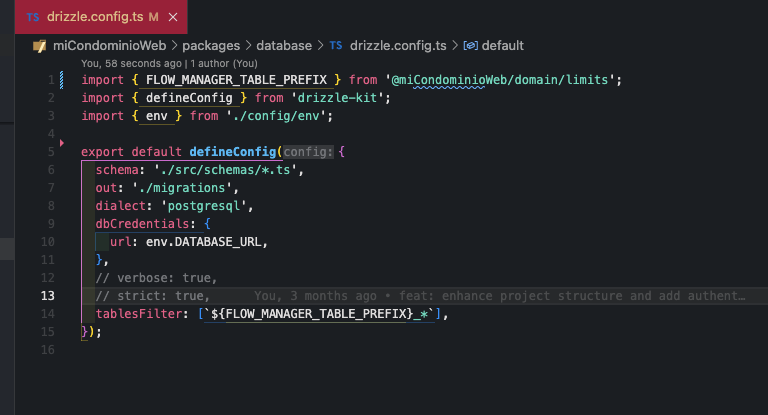Click the inline git blame annotation
This screenshot has width=768, height=415.
[500, 296]
